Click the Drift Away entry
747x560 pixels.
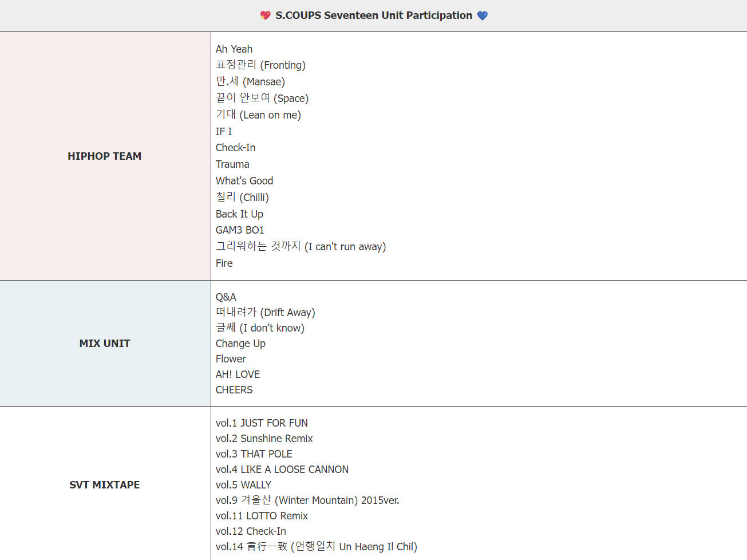265,313
